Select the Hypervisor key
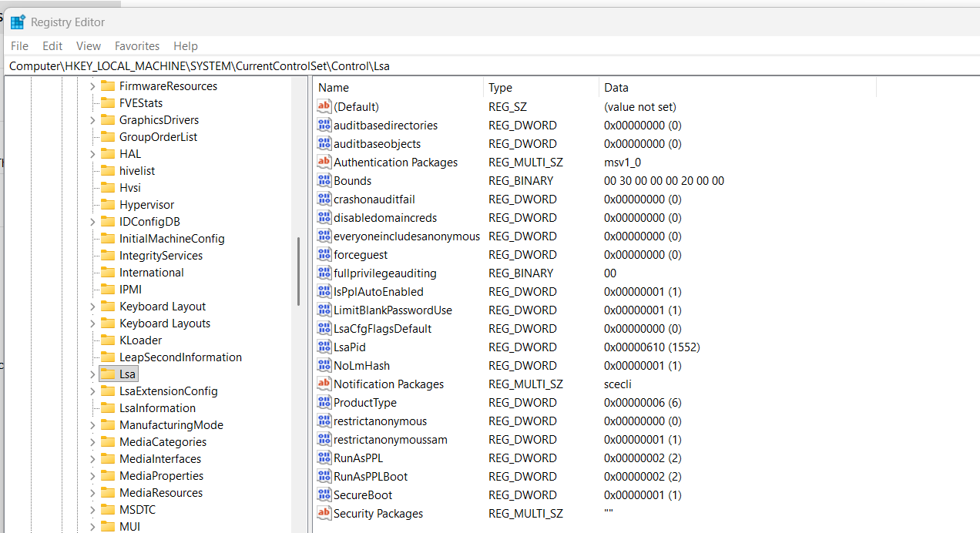Screen dimensions: 980x533 point(146,205)
